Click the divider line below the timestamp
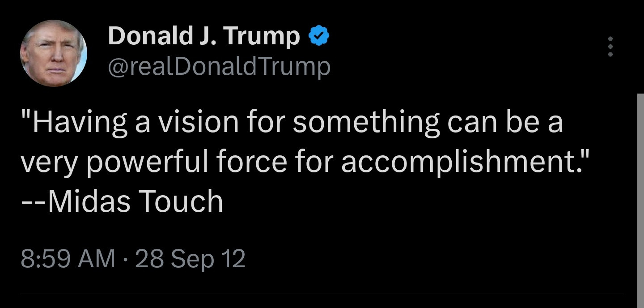Viewport: 644px width, 308px height. (x=322, y=294)
